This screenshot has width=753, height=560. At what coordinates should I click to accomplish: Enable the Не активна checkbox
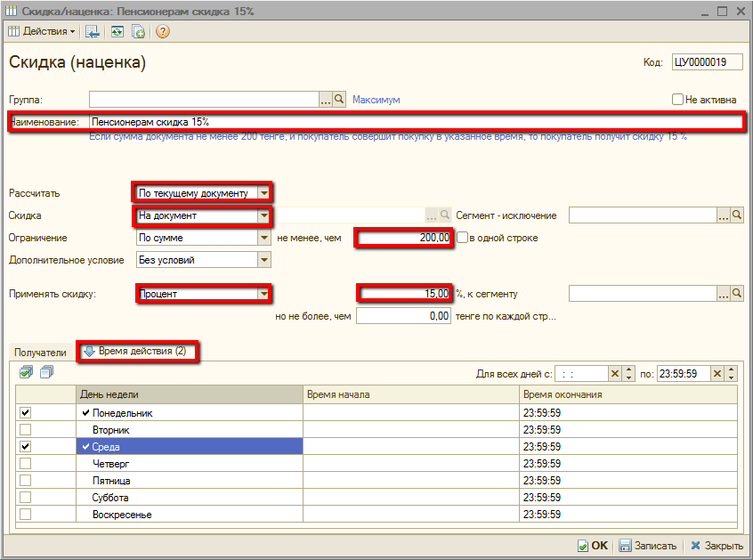[678, 100]
